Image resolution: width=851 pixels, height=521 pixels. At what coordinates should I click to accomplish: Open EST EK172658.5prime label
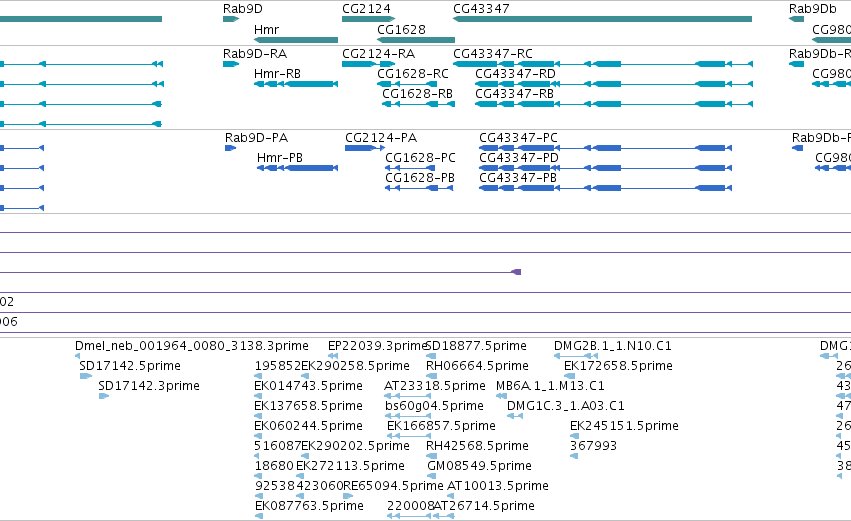618,366
